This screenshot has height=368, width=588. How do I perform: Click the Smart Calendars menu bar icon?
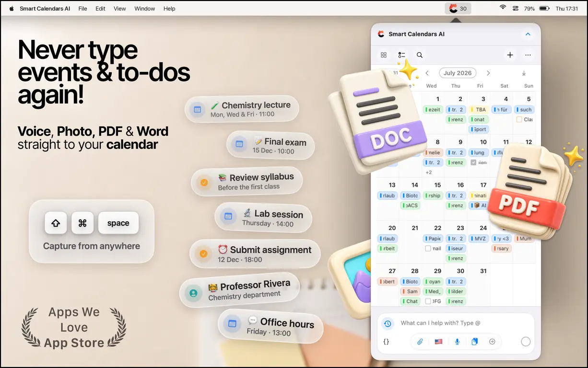pyautogui.click(x=458, y=9)
